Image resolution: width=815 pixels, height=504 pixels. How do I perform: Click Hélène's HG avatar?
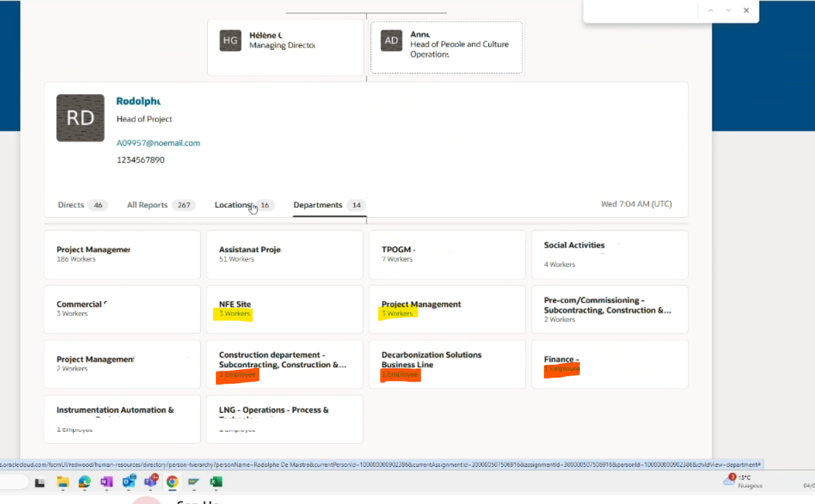[230, 41]
